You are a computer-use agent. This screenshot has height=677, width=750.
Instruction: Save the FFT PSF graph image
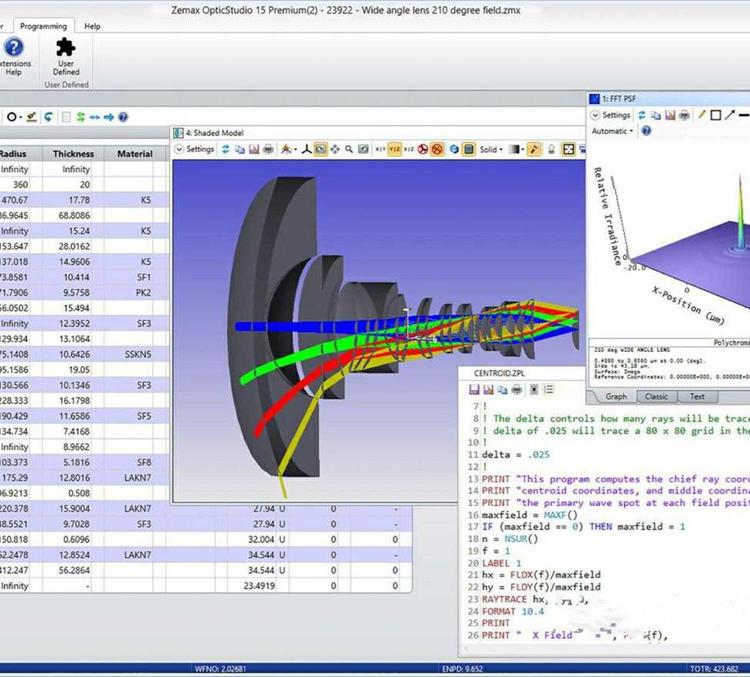tap(670, 115)
